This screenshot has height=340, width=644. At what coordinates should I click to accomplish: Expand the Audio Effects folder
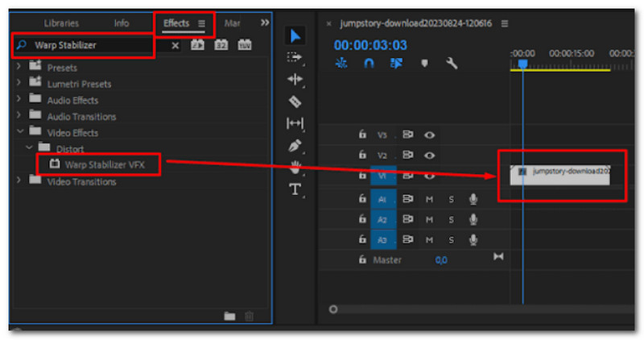coord(19,98)
